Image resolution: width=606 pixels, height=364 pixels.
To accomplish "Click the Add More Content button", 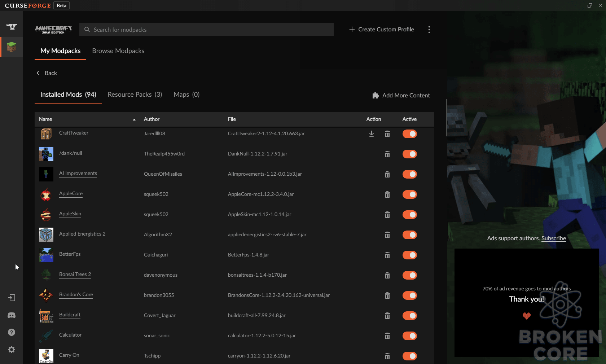I will [401, 95].
